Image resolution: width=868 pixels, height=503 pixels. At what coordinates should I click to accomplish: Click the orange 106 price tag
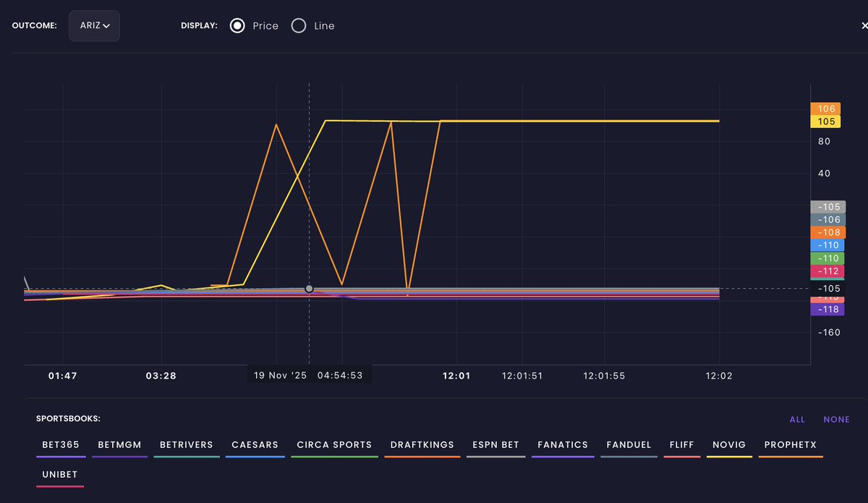(825, 109)
